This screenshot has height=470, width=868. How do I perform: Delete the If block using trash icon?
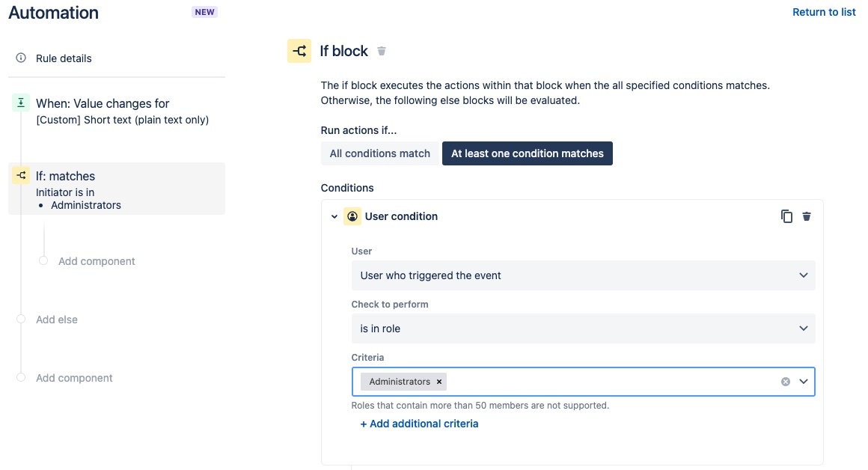[382, 51]
